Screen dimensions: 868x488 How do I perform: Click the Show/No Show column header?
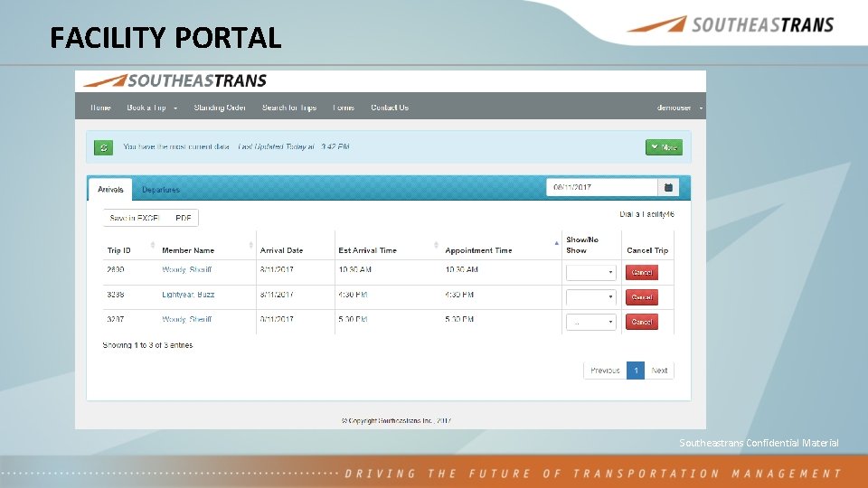point(582,245)
